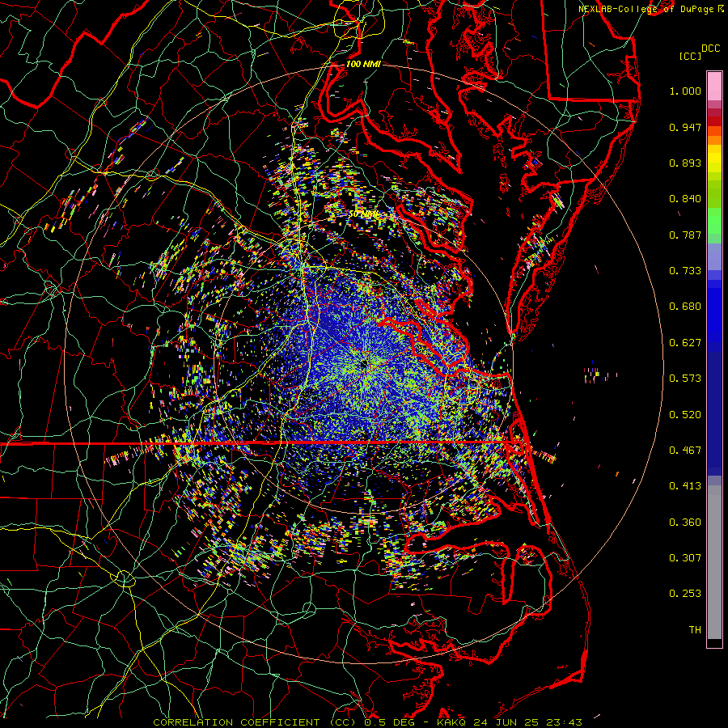The image size is (728, 728).
Task: Click the NEXLAB-College of DuPage credit text
Action: 651,9
